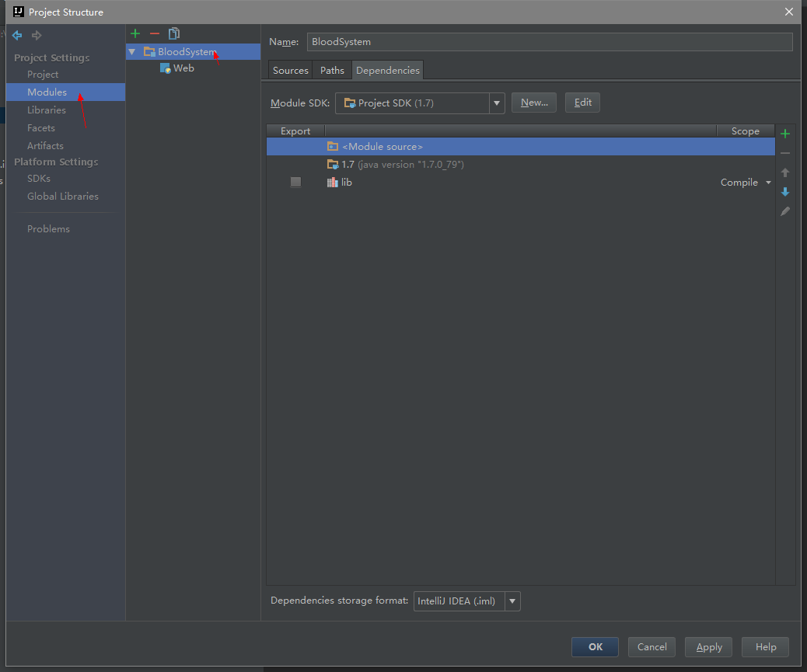Open the dependencies storage format dropdown

coord(512,601)
